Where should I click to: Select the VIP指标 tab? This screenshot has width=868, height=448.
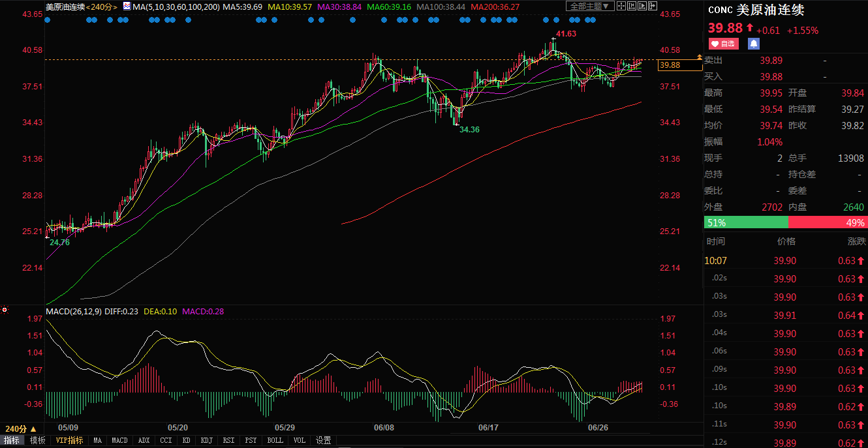(x=69, y=440)
